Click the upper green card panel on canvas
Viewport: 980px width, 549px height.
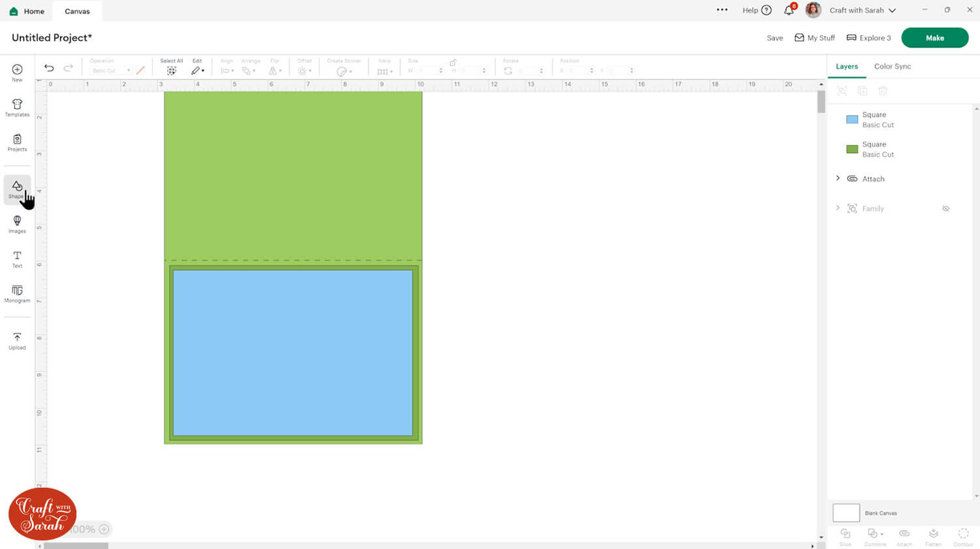point(293,176)
